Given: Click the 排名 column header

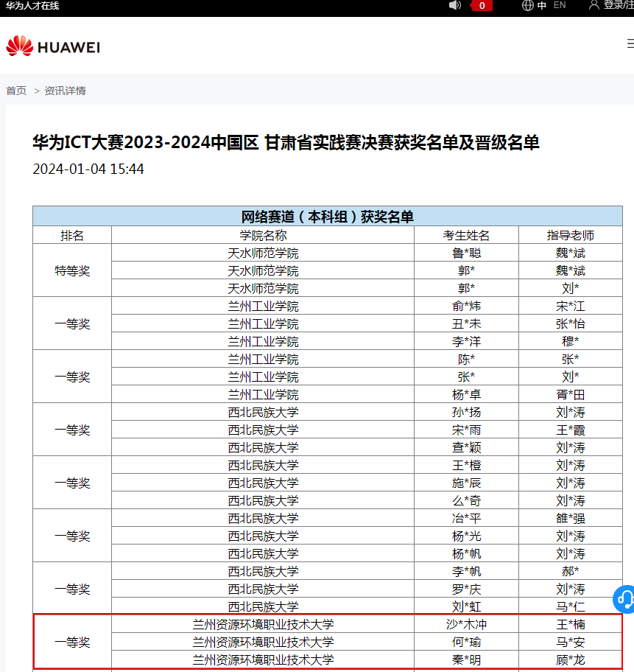Looking at the screenshot, I should 72,235.
